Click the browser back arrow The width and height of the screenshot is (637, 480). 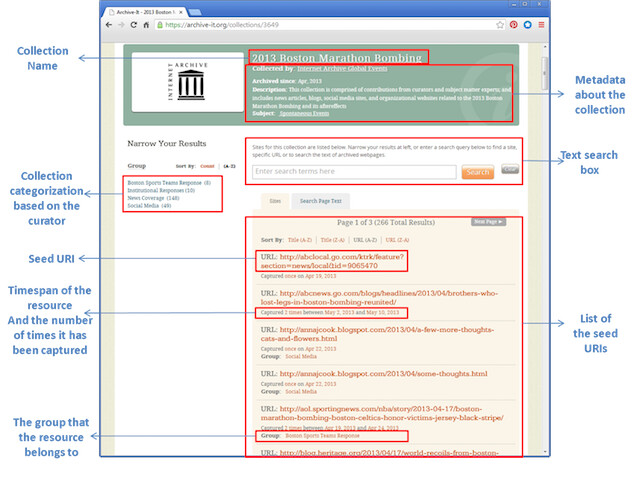(x=108, y=25)
